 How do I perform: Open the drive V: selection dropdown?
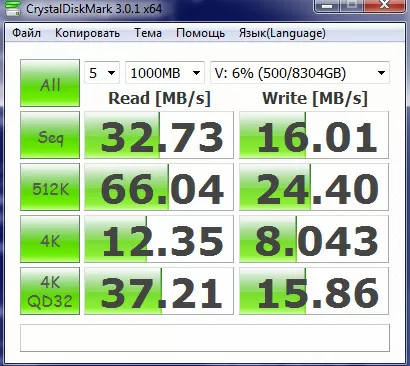pos(300,73)
